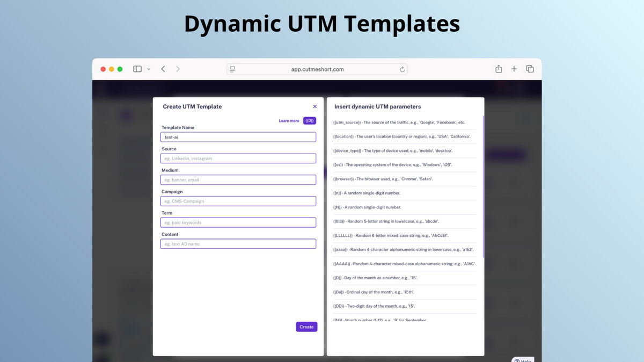Toggle the Safari sidebar icon
The width and height of the screenshot is (644, 362).
(137, 69)
